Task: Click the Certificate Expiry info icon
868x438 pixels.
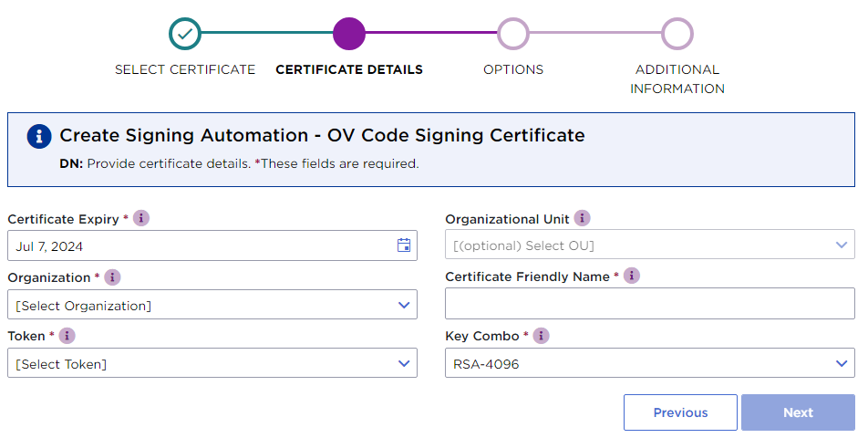Action: [141, 219]
